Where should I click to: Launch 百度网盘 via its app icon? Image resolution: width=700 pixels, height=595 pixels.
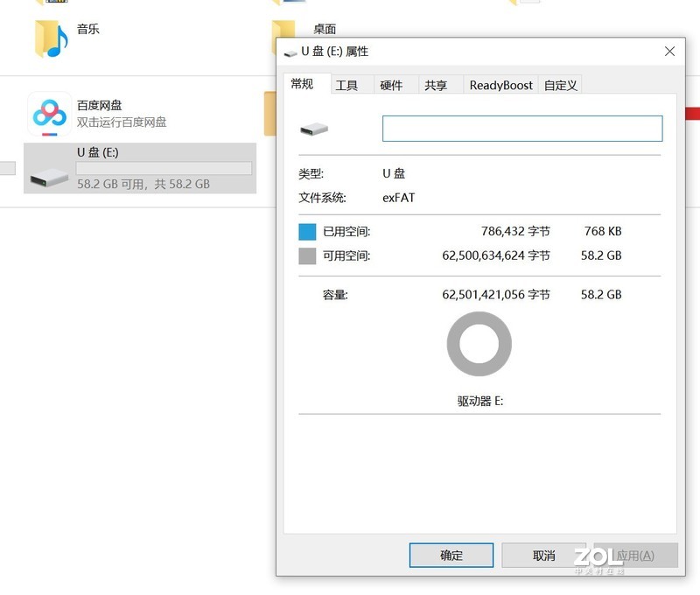50,115
